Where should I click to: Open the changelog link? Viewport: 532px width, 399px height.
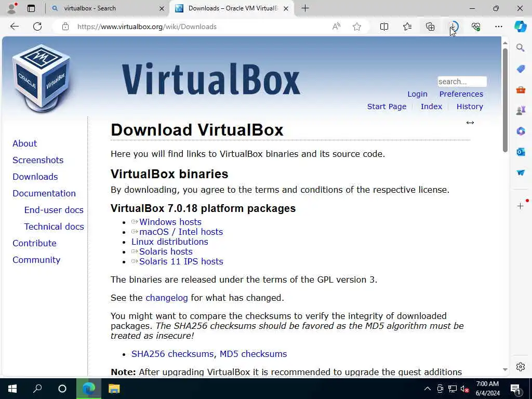point(167,298)
